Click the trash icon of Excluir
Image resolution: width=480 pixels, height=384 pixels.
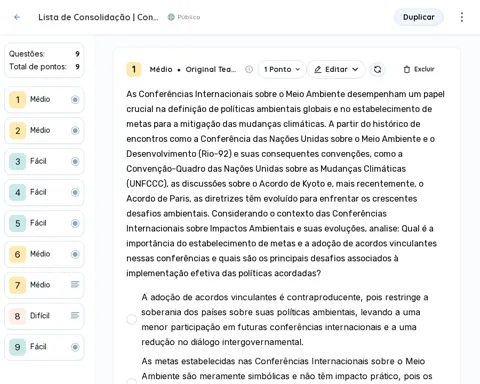point(407,69)
